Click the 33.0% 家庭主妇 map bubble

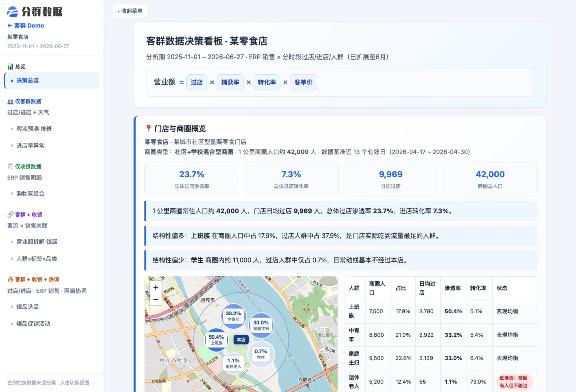(261, 325)
